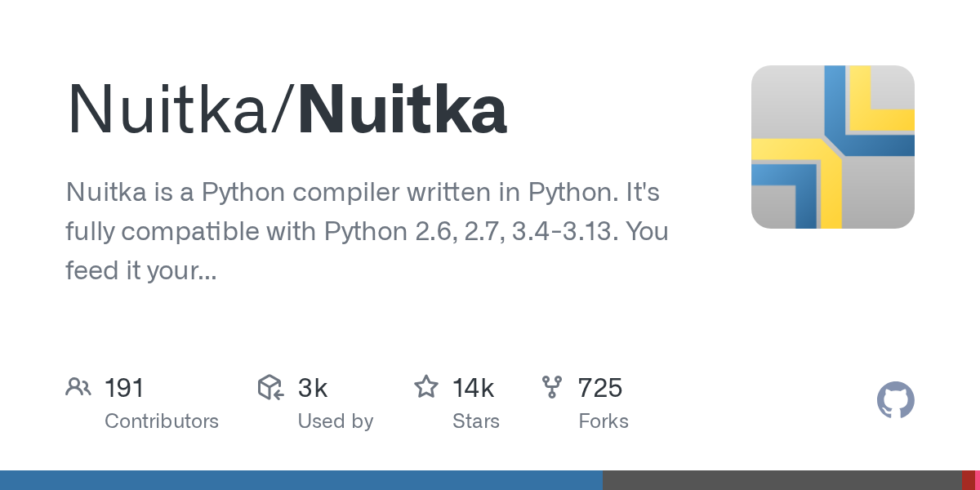
Task: Click the blue segment of language bar
Action: [x=301, y=480]
